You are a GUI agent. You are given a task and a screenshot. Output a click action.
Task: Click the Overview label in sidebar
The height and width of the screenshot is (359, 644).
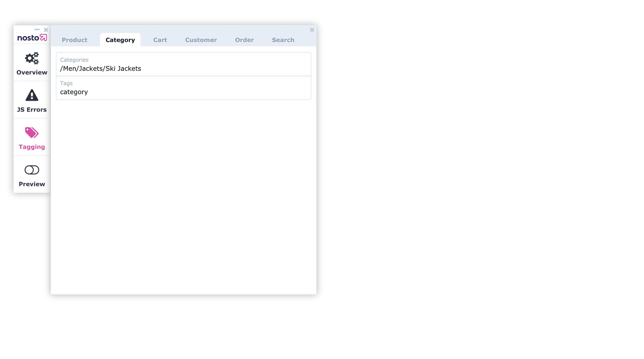pyautogui.click(x=32, y=72)
